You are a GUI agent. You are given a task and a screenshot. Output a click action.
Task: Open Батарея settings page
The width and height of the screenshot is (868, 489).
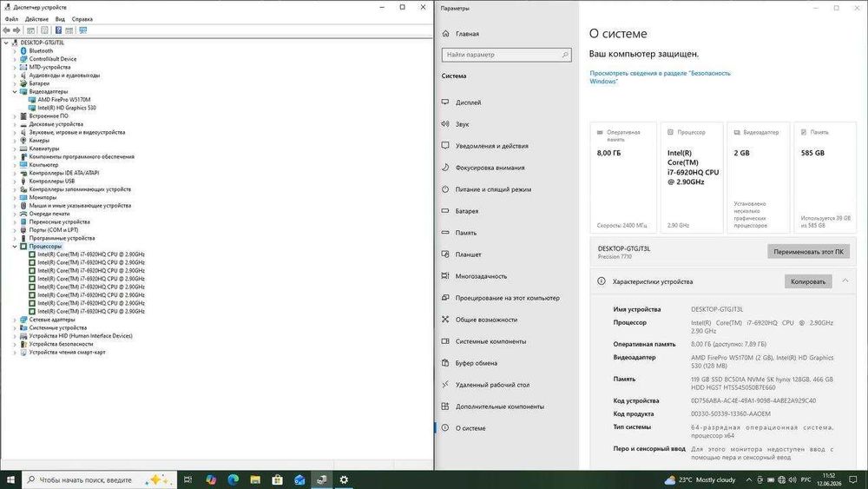467,211
